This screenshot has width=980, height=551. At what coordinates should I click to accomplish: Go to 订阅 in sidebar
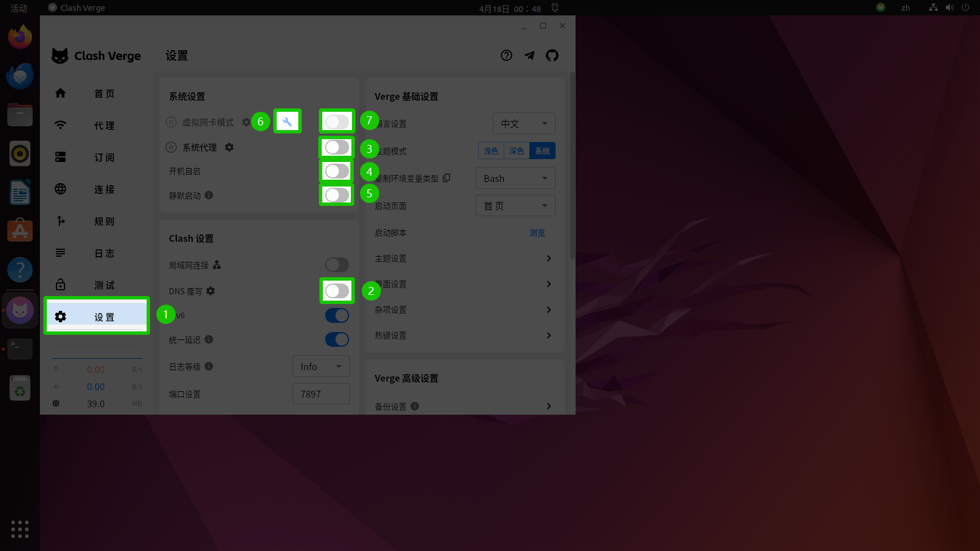tap(96, 157)
